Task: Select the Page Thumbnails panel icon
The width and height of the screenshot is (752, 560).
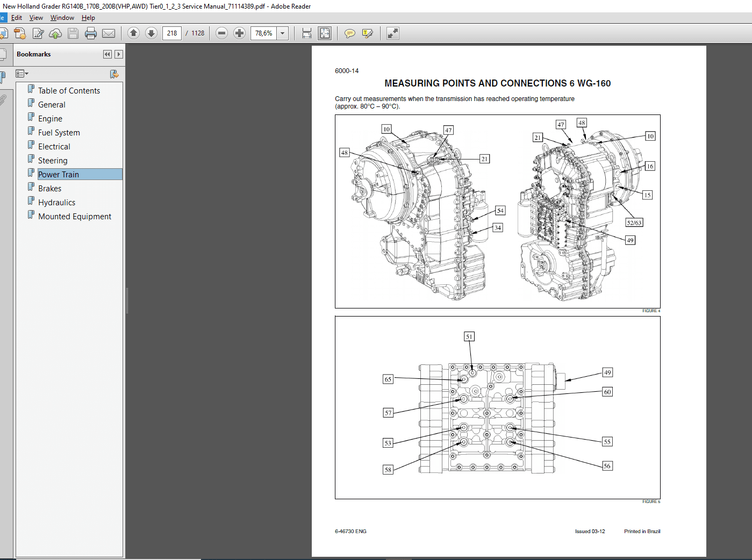Action: pos(4,54)
